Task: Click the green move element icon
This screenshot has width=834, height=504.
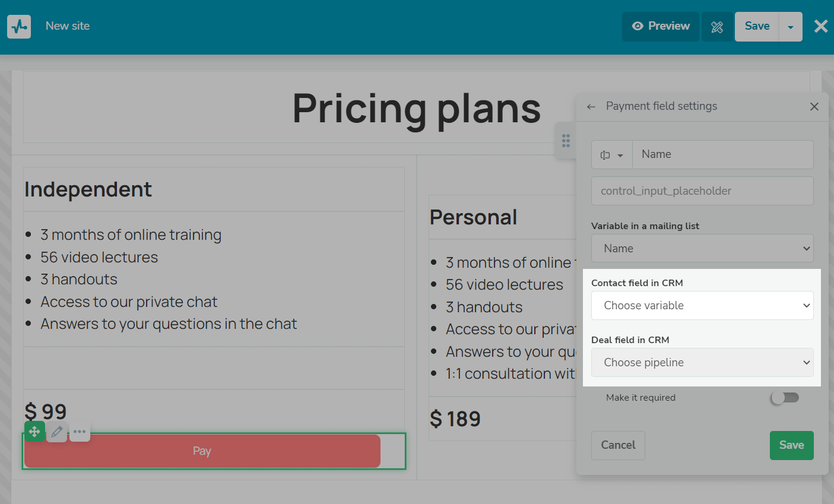Action: (x=34, y=432)
